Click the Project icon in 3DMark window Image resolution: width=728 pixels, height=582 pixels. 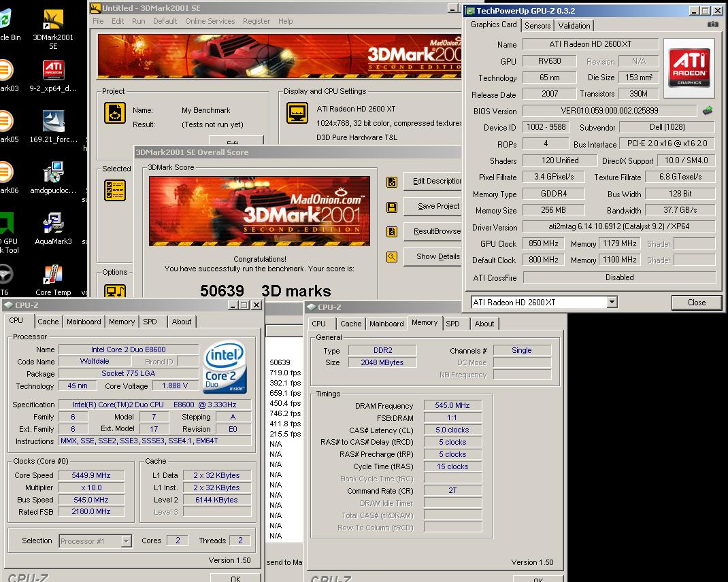115,113
